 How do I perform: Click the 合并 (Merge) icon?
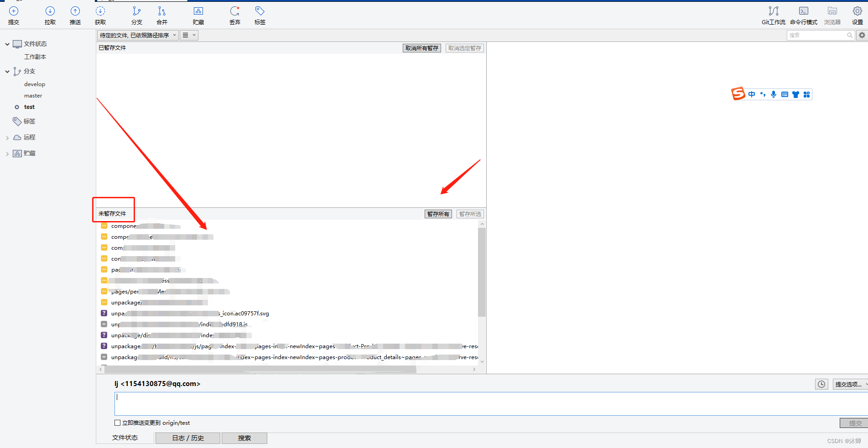(161, 15)
